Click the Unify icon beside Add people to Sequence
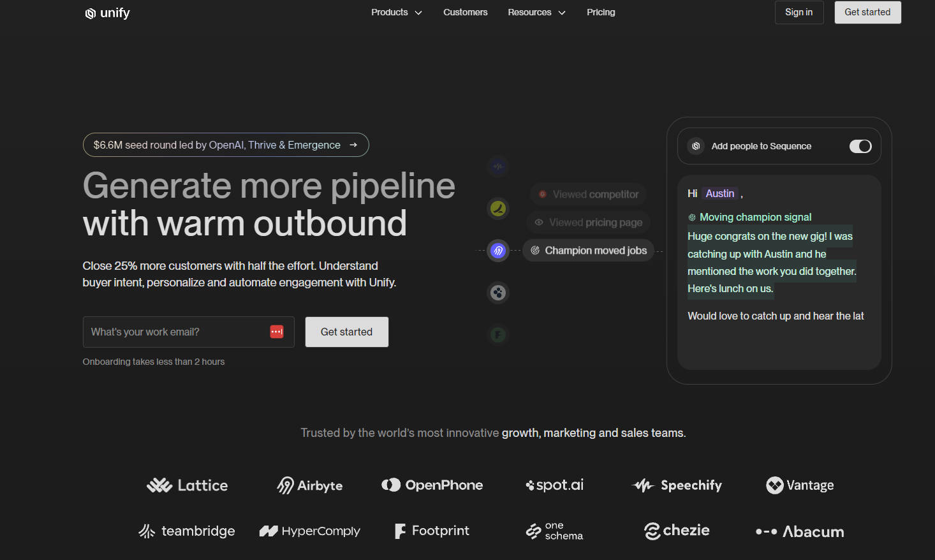Screen dimensions: 935x560 click(x=696, y=146)
